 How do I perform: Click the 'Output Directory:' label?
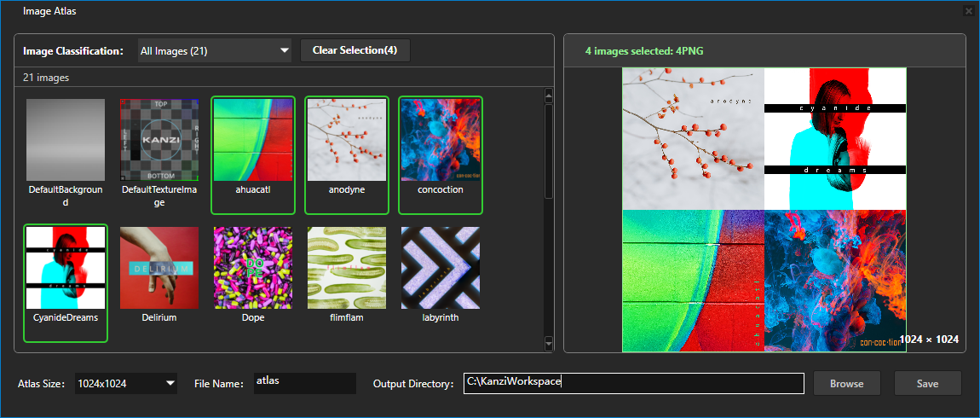[413, 384]
